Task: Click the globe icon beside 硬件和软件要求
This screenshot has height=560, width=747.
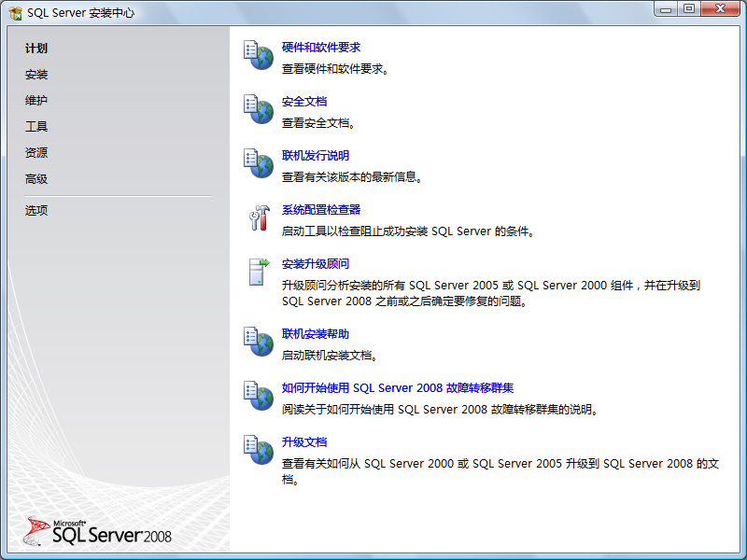Action: [259, 55]
